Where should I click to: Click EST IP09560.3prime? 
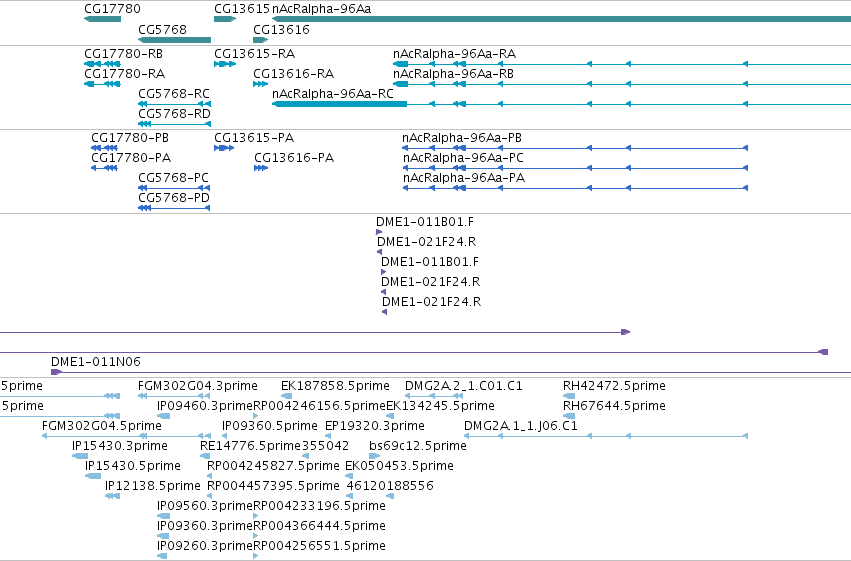pos(205,506)
